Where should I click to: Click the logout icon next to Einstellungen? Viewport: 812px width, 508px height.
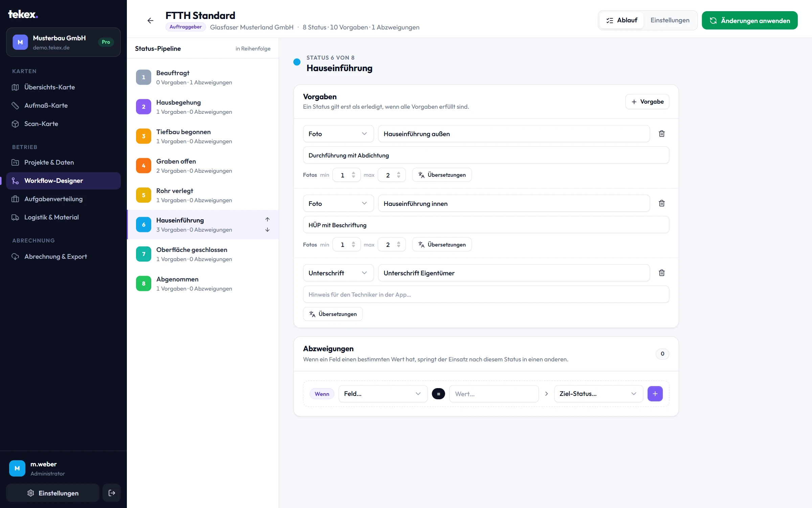pos(112,493)
